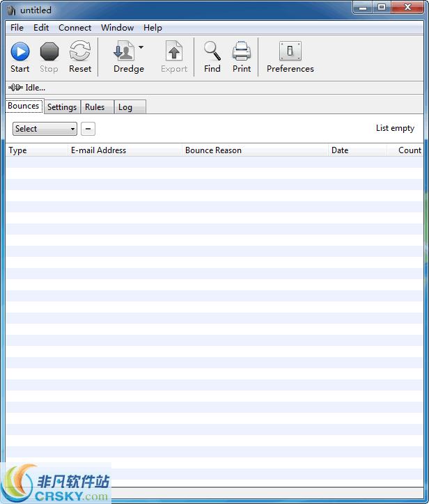Click the Print toolbar icon

[x=242, y=51]
